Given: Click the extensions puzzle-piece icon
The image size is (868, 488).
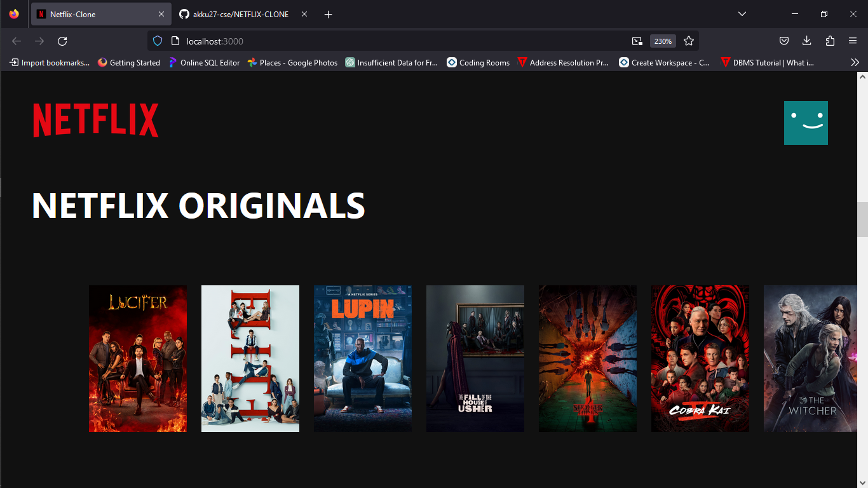Looking at the screenshot, I should coord(829,41).
